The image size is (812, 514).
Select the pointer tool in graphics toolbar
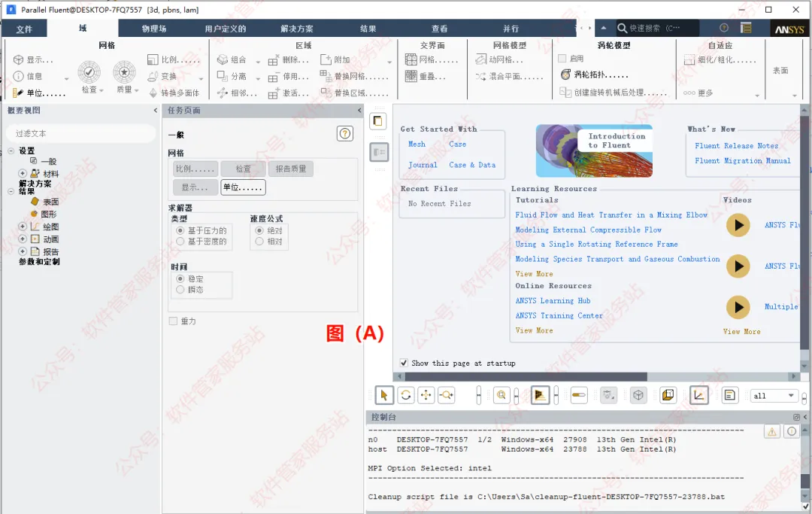383,395
